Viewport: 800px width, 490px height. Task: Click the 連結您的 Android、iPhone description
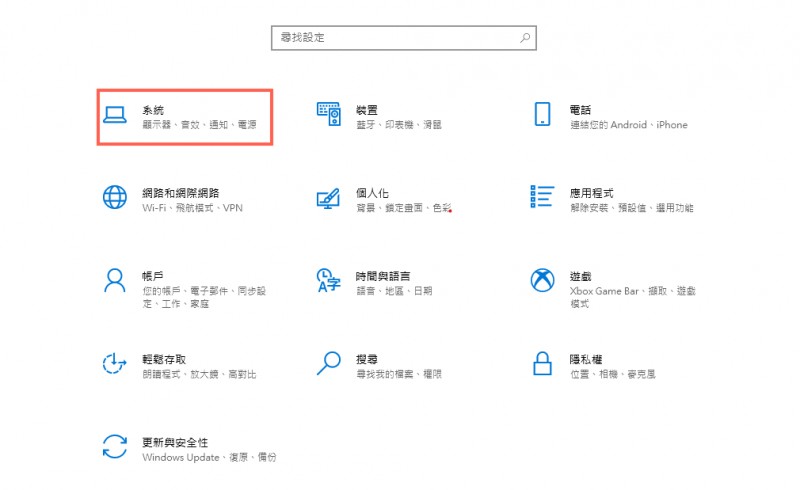(x=629, y=125)
